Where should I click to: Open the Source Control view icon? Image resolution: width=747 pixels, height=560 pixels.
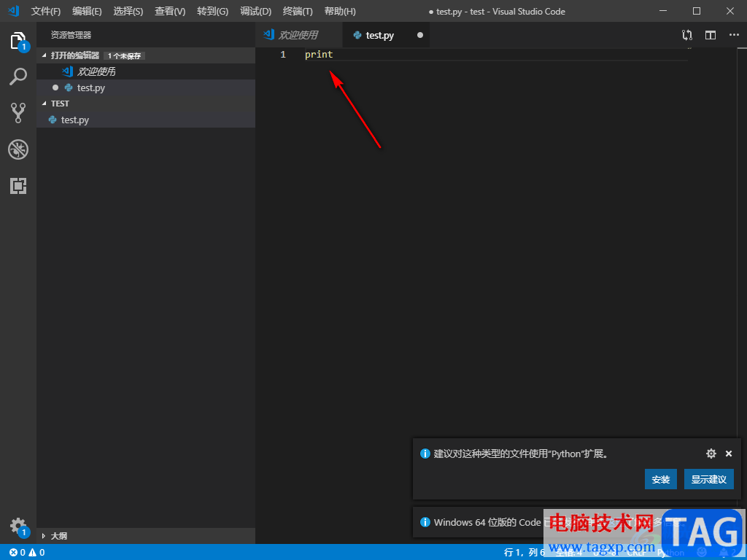[18, 113]
